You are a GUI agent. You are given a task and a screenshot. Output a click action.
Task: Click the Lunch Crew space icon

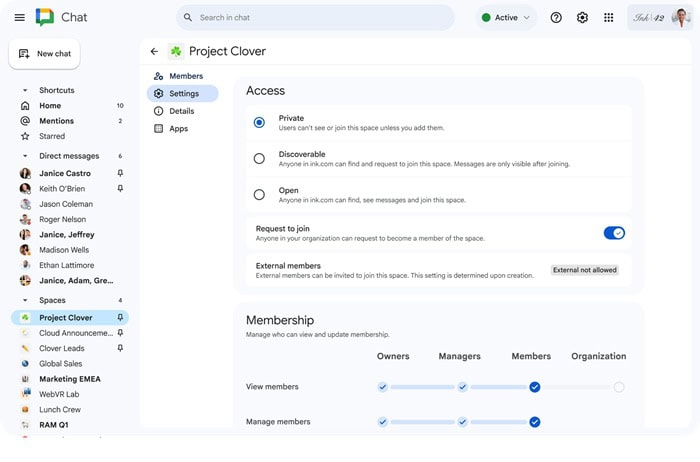25,409
